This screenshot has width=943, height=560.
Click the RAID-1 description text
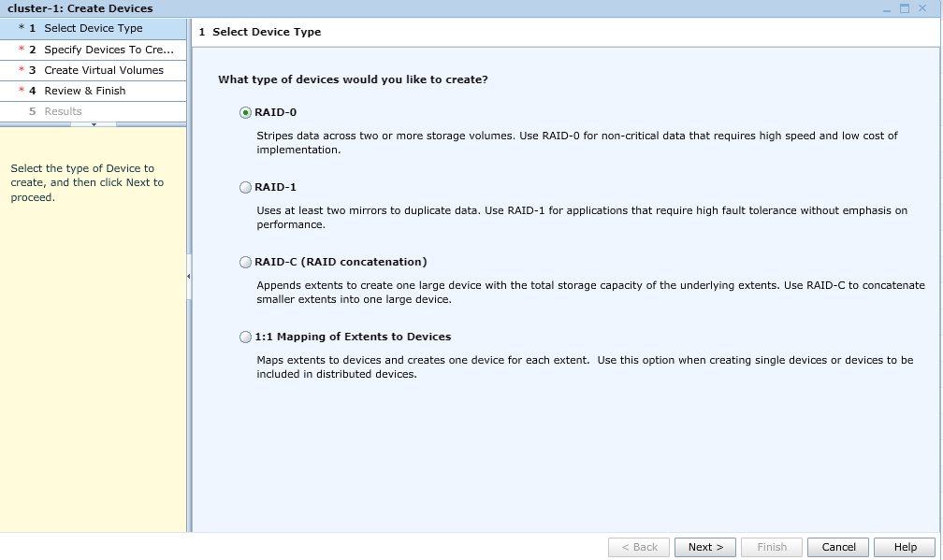(x=582, y=218)
